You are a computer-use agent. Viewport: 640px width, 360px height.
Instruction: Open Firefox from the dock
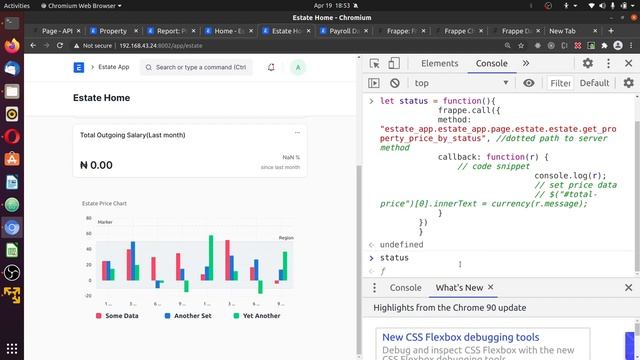(12, 46)
